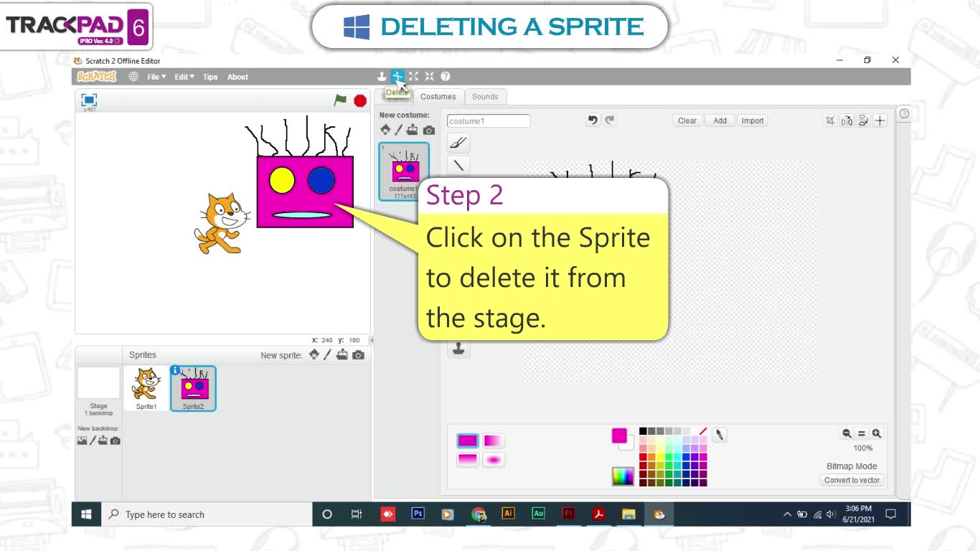The height and width of the screenshot is (551, 980).
Task: Reset paint canvas zoom to 100%
Action: click(862, 433)
